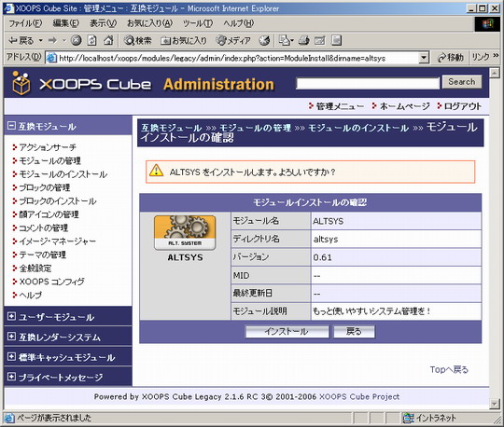Click the ALTSYS module gear image

pyautogui.click(x=185, y=233)
